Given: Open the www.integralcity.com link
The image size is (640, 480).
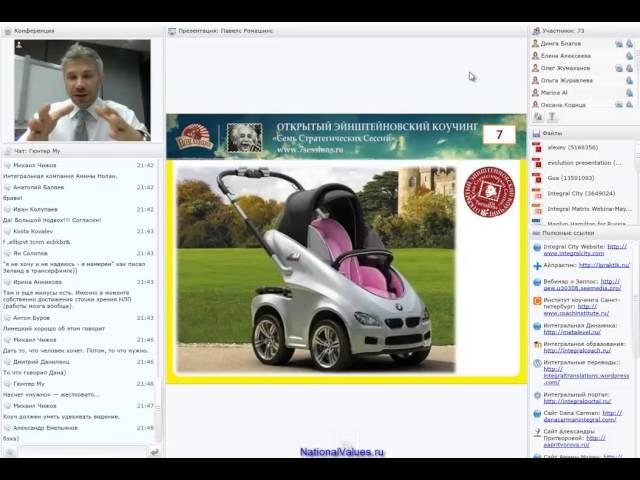Looking at the screenshot, I should tap(574, 253).
